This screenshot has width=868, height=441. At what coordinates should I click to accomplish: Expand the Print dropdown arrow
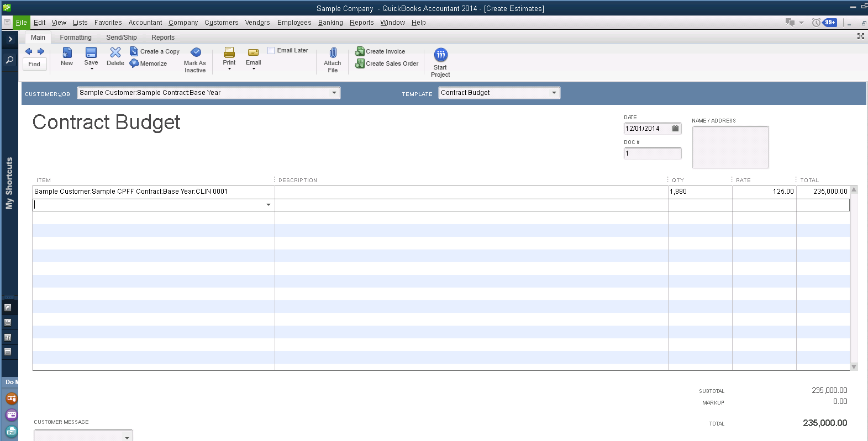click(x=229, y=68)
